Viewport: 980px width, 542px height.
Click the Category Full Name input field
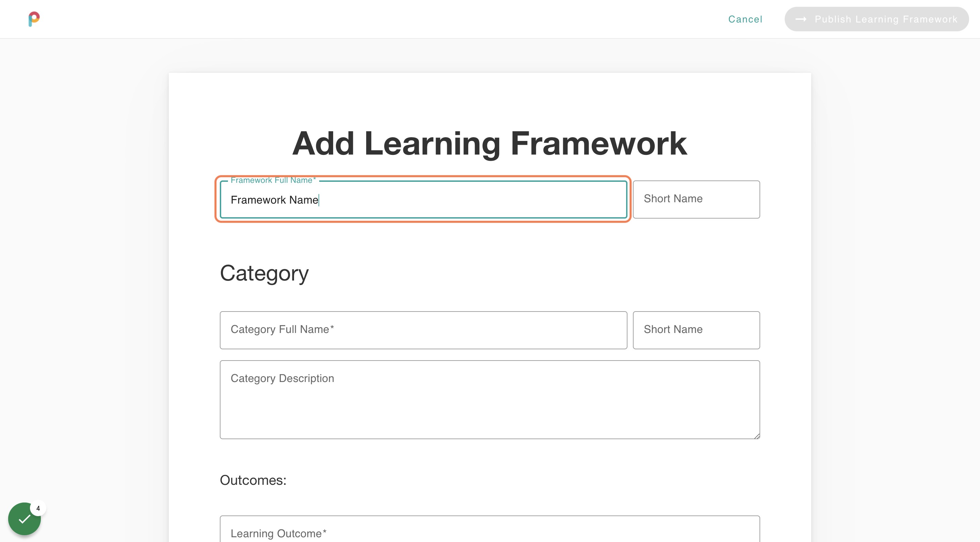point(422,330)
